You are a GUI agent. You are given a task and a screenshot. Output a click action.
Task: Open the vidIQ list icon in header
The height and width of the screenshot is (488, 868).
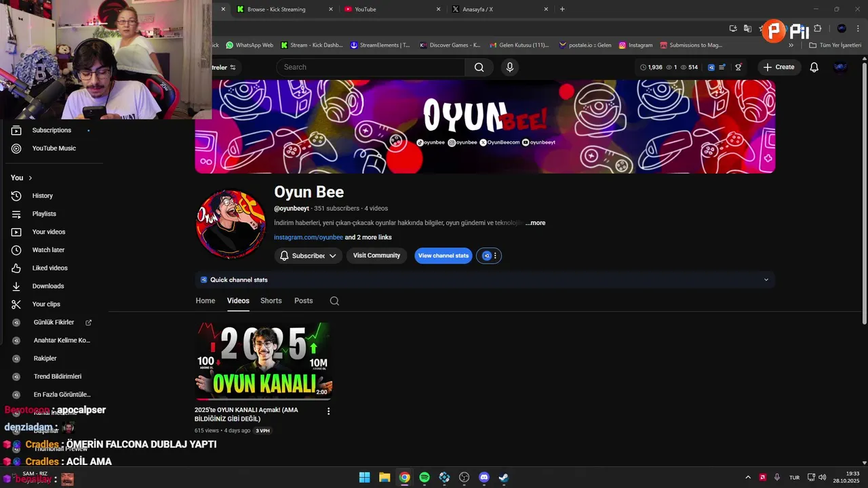tap(722, 67)
